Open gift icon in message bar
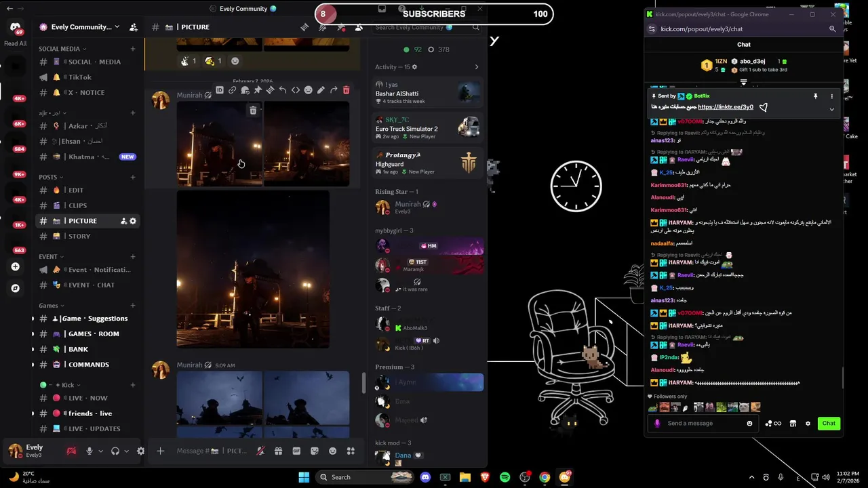The image size is (868, 488). 278,451
